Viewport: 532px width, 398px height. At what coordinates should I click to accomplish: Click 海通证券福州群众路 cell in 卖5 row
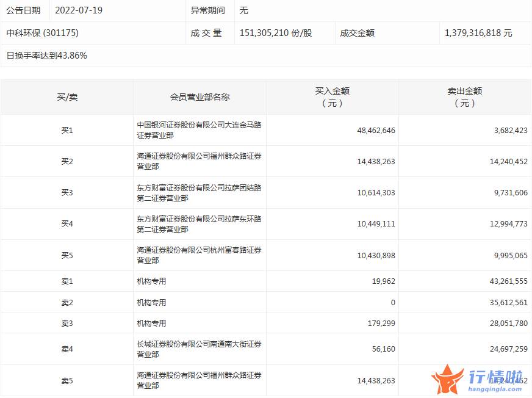tap(199, 380)
